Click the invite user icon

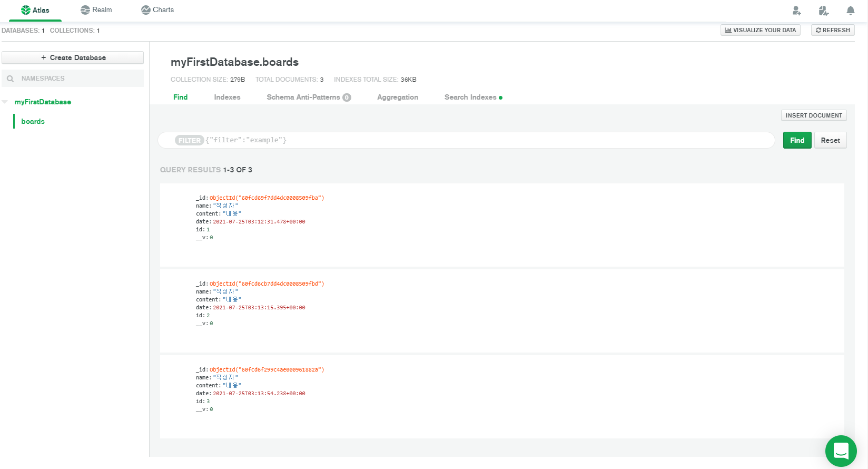pyautogui.click(x=796, y=11)
